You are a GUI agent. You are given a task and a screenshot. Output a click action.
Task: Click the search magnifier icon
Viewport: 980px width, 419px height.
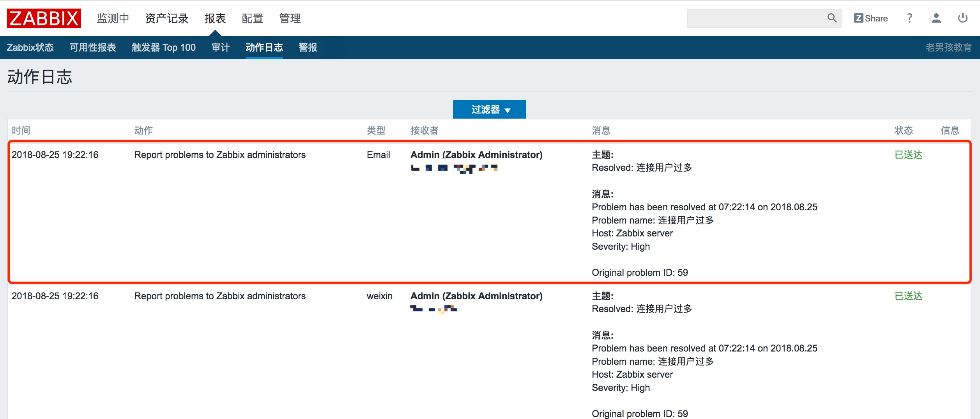pos(832,18)
